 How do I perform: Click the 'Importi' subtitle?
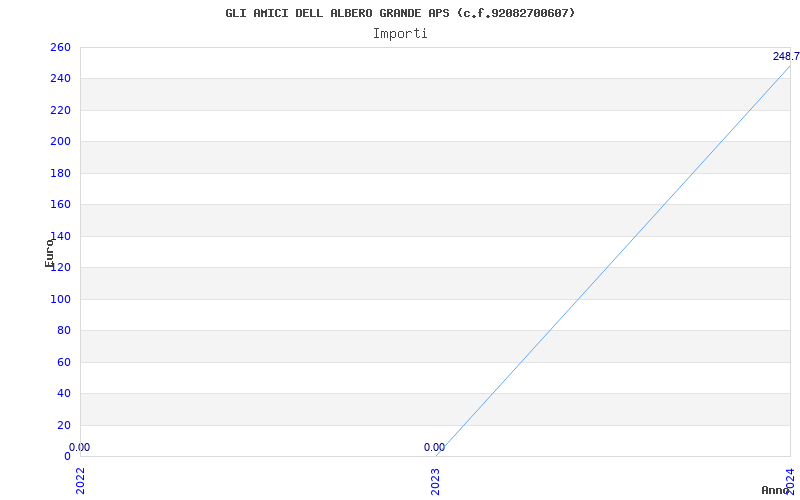(400, 34)
